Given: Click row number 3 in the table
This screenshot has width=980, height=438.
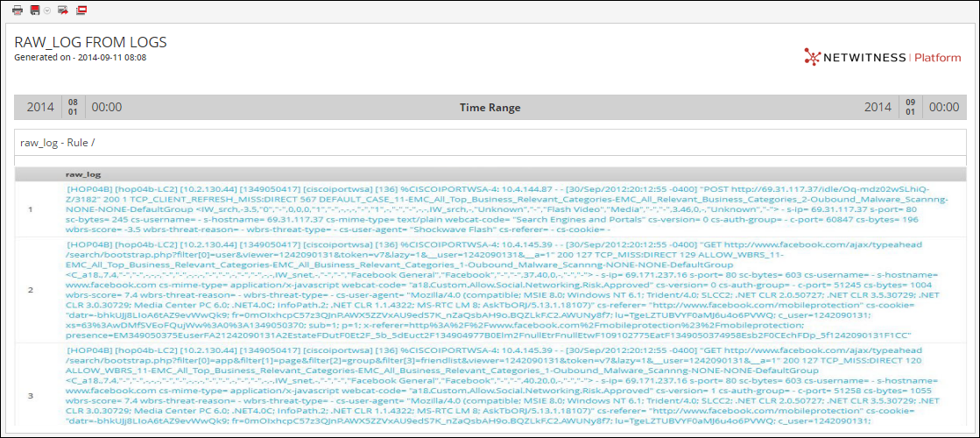Looking at the screenshot, I should [x=30, y=395].
